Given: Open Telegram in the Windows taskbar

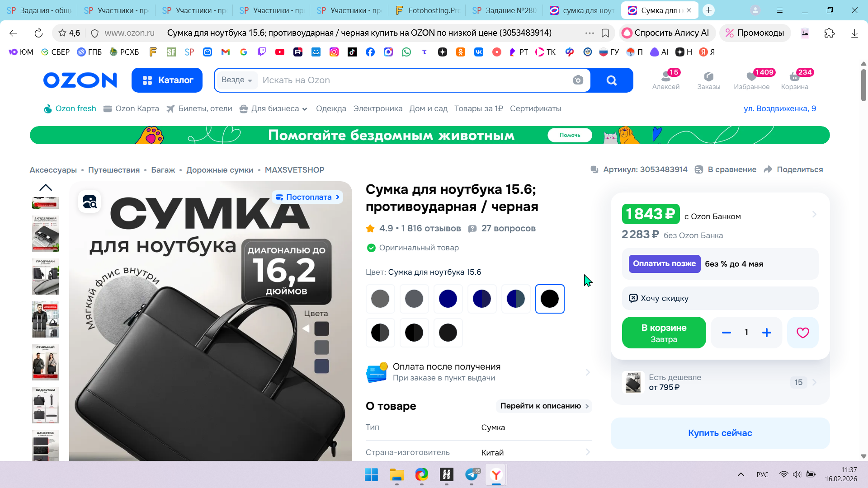Looking at the screenshot, I should coord(471,474).
